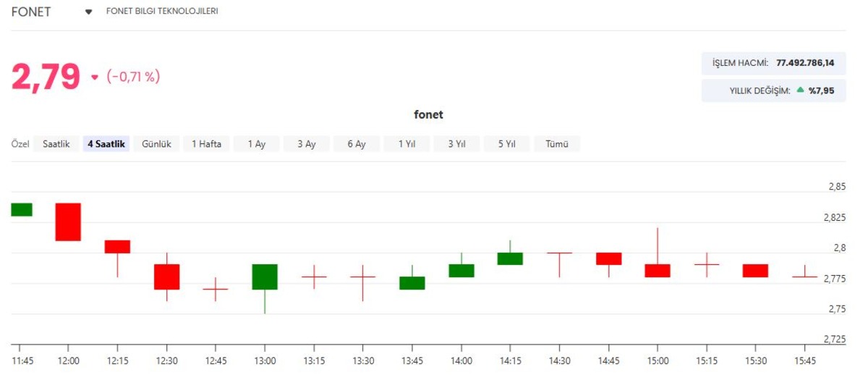Select the 1 Ay range button
Image resolution: width=868 pixels, height=375 pixels.
point(256,144)
